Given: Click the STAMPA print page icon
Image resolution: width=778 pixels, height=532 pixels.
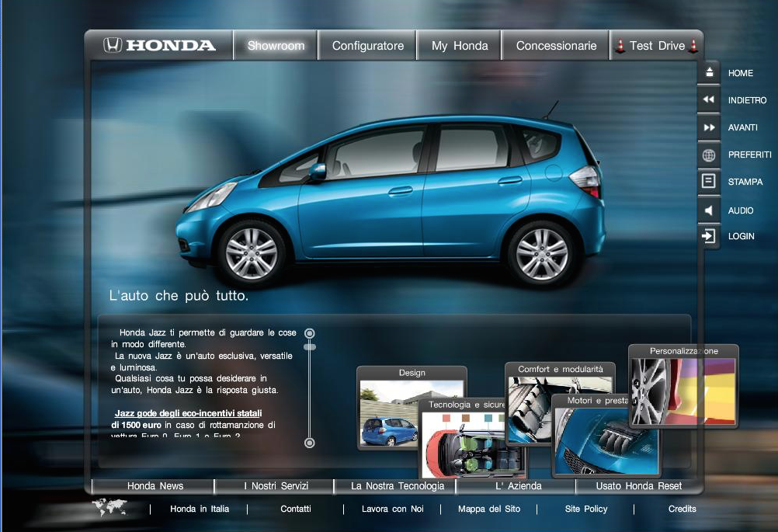Looking at the screenshot, I should [x=709, y=181].
